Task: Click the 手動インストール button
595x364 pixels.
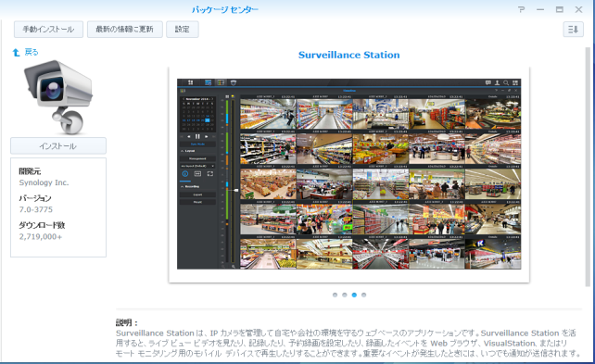Action: [48, 30]
